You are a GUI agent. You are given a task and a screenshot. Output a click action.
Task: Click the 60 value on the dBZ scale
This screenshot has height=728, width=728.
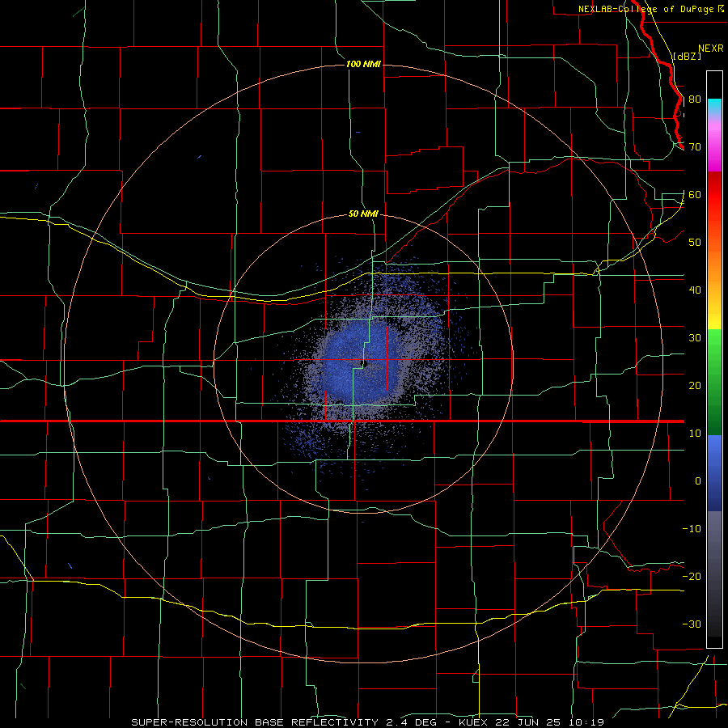[x=695, y=195]
